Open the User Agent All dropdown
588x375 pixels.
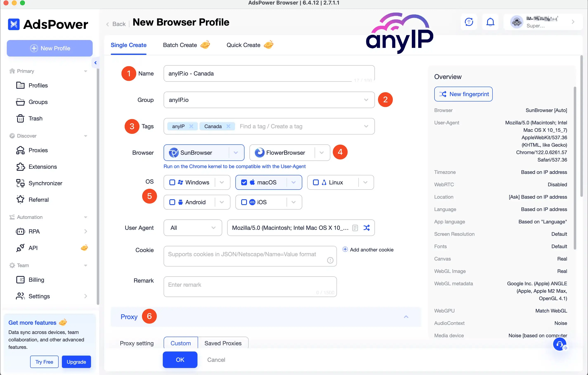(x=193, y=228)
